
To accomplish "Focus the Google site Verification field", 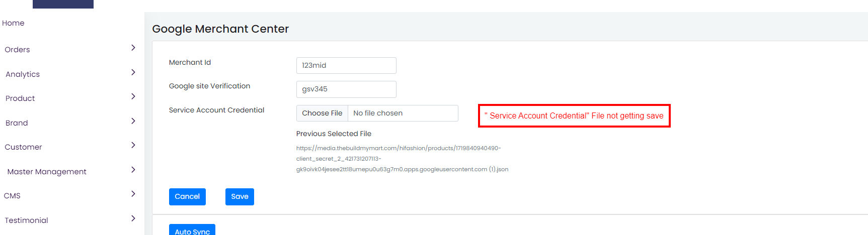I will coord(346,89).
